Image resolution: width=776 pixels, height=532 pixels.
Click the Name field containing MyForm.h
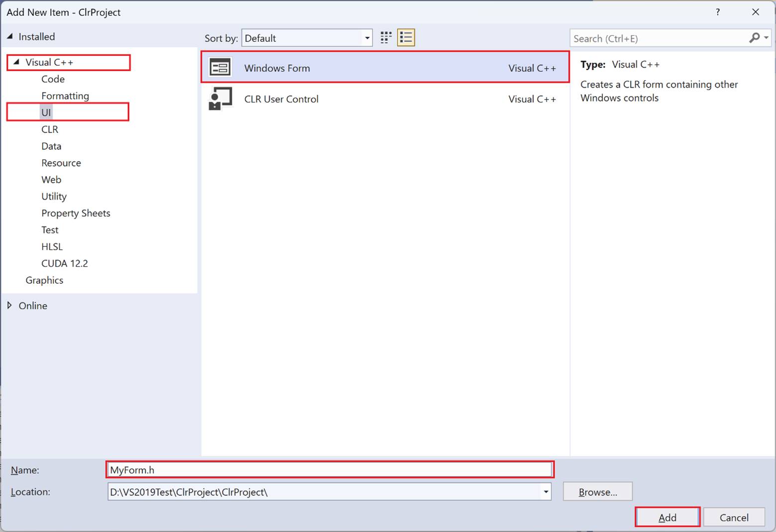coord(329,470)
